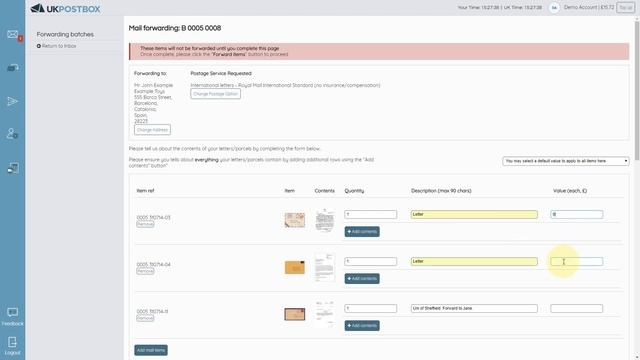Click the 'Forwarding batches' heading
Screen dimensions: 640x360
click(65, 34)
